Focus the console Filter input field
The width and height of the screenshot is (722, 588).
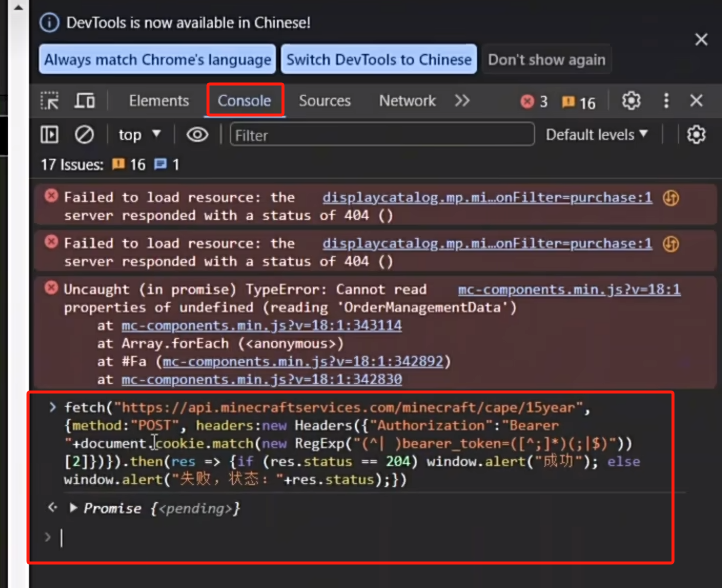tap(382, 135)
